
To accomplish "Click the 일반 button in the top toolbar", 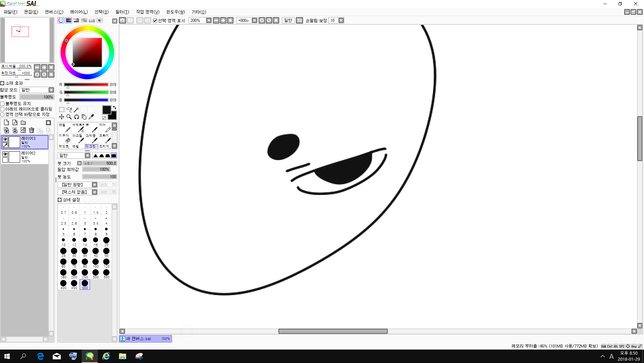I will (288, 21).
